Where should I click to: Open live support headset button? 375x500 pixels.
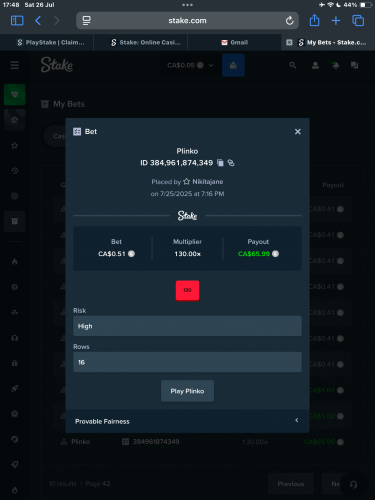click(353, 484)
